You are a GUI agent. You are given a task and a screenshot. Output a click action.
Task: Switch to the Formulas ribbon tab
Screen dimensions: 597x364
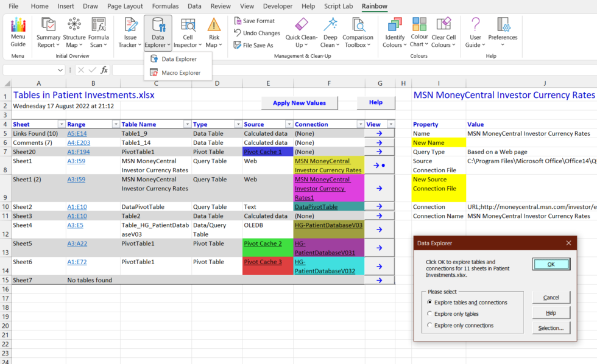click(x=165, y=6)
